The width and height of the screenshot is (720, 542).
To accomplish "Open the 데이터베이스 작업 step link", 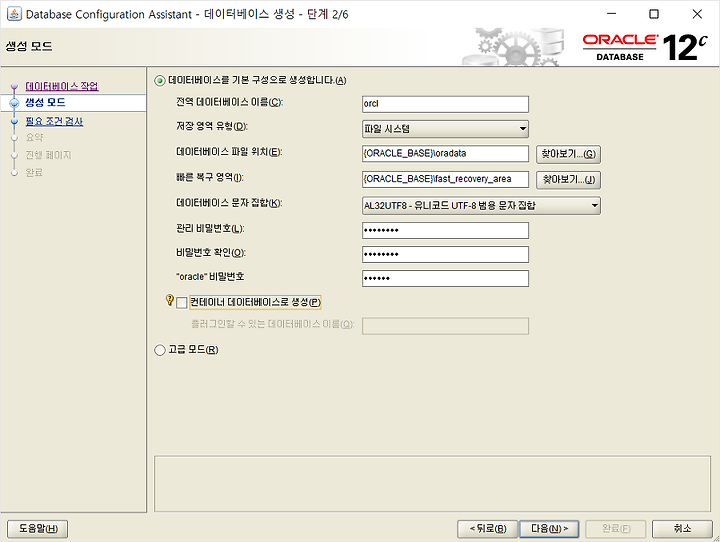I will (x=62, y=86).
